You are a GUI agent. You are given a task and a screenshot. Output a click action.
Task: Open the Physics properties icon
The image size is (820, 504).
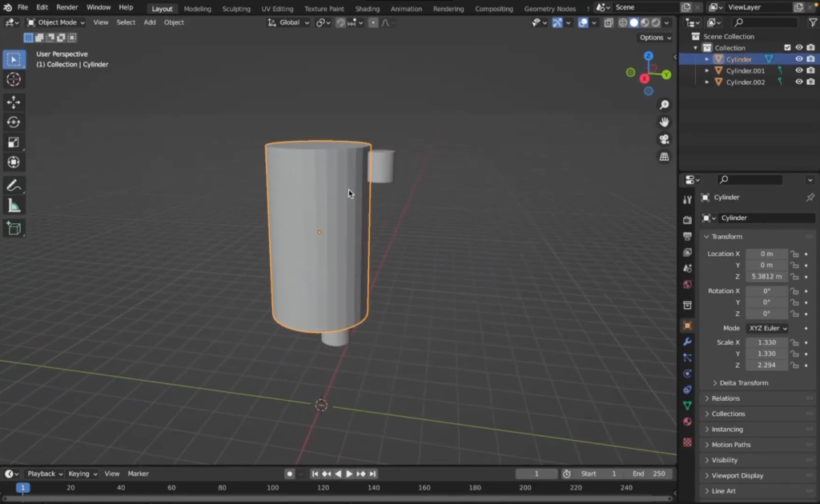click(x=687, y=371)
